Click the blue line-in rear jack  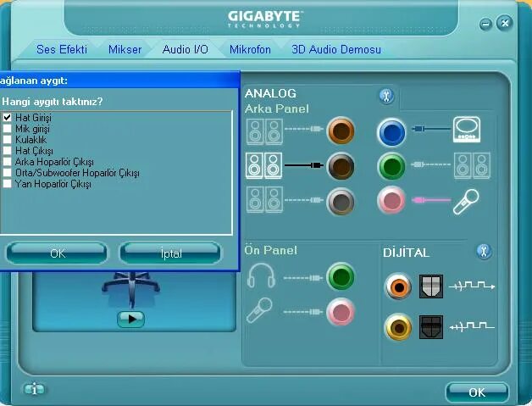point(391,132)
